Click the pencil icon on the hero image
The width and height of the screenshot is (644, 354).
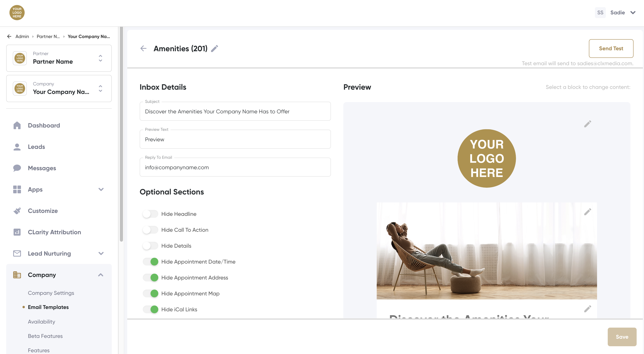(x=588, y=212)
